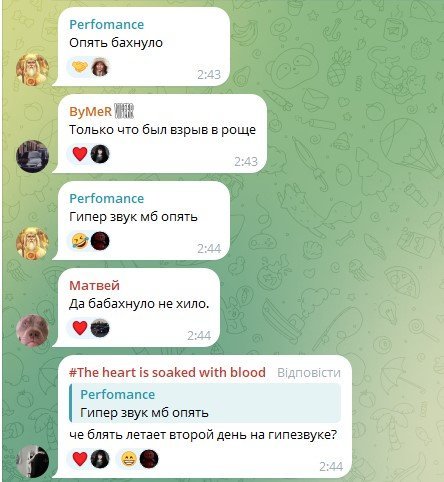Click the reactor avatar beside the grinning emoji
This screenshot has height=482, width=444.
tap(149, 459)
